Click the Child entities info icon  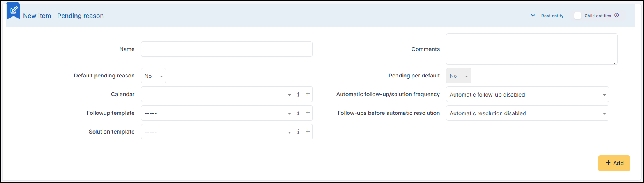click(617, 16)
